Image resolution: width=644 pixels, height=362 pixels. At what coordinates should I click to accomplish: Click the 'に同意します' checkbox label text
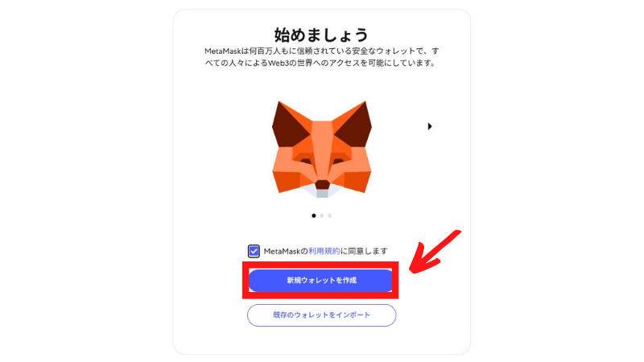click(364, 251)
